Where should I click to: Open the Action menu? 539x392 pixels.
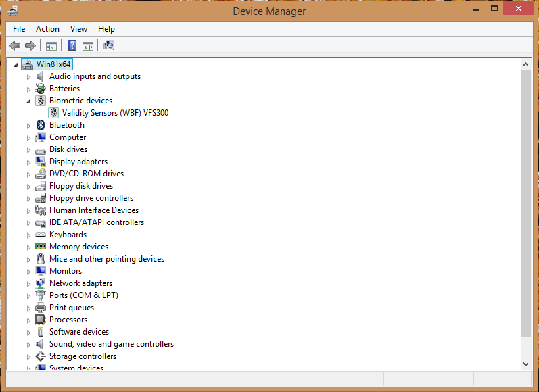[47, 29]
